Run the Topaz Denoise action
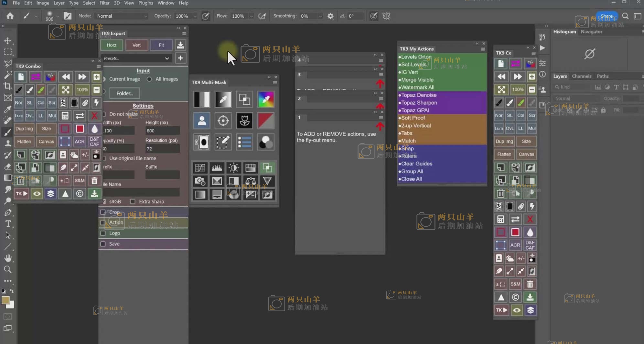Viewport: 644px width, 344px height. click(x=419, y=95)
